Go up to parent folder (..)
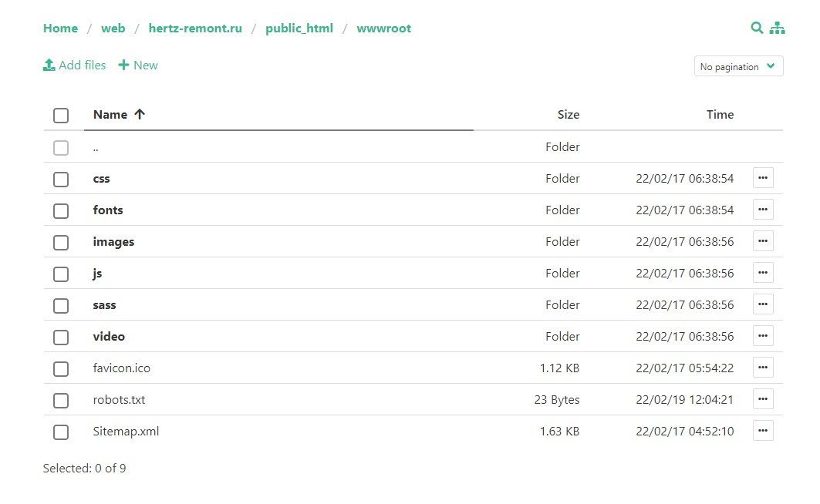 pyautogui.click(x=96, y=147)
